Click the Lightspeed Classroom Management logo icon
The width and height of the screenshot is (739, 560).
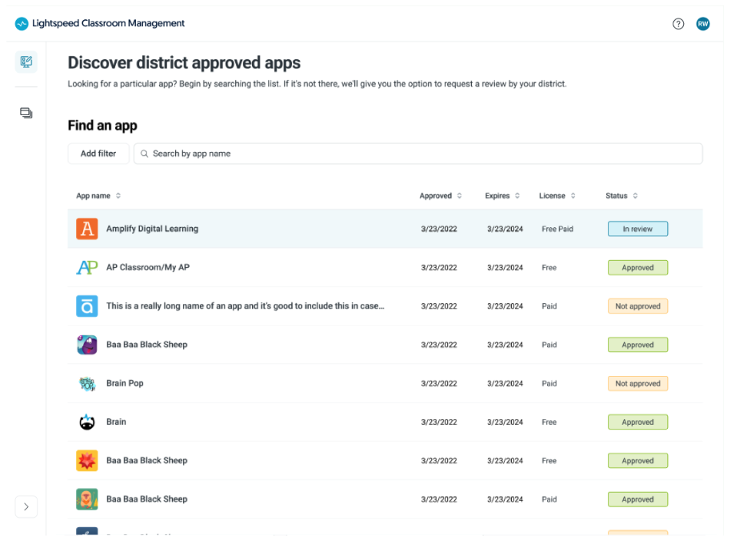22,24
